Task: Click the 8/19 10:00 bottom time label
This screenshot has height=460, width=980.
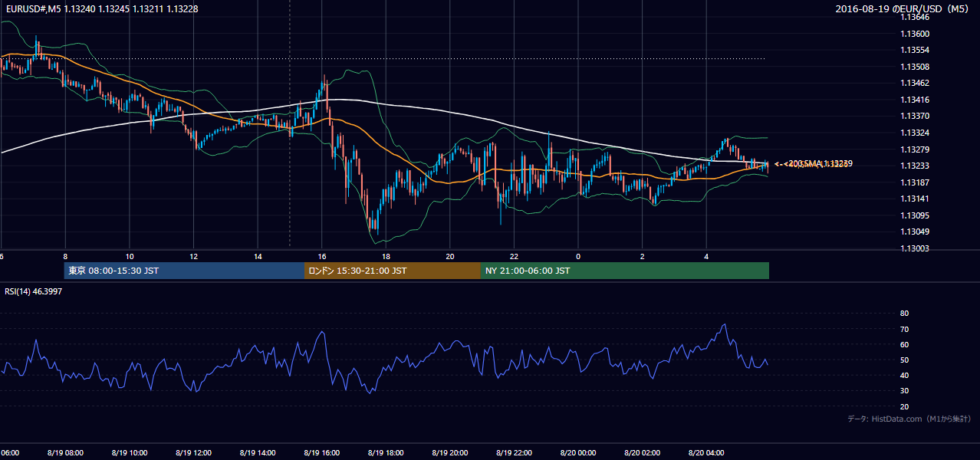Action: click(x=130, y=453)
